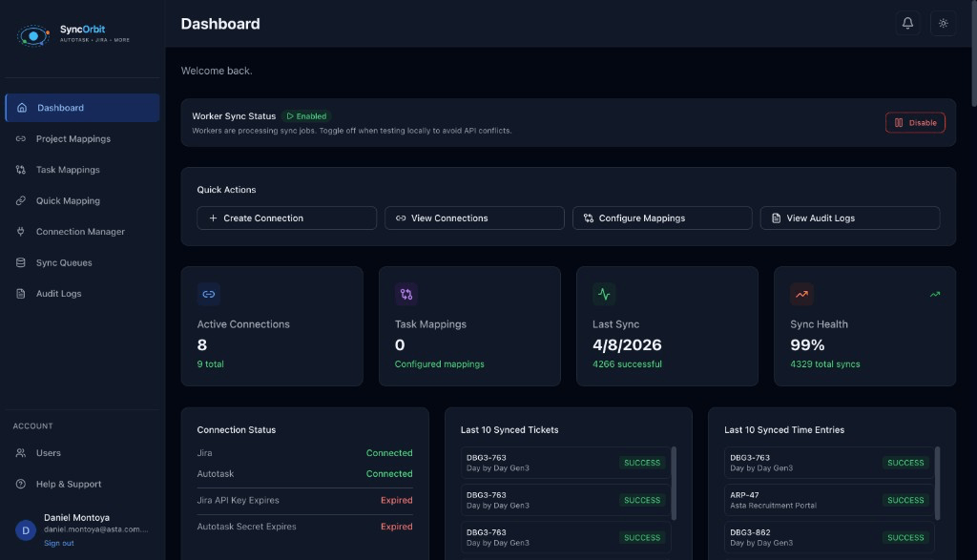Open Connection Manager via the plug icon

click(x=21, y=231)
